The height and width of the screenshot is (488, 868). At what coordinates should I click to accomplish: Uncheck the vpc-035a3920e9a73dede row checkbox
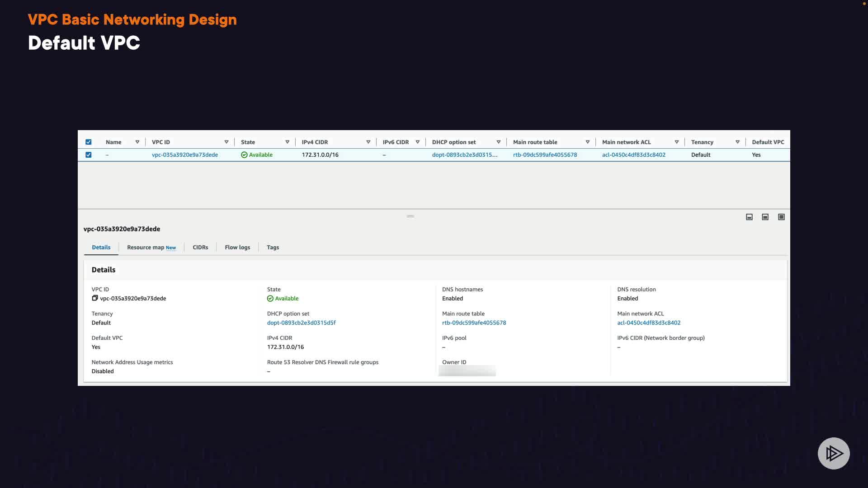click(x=89, y=155)
